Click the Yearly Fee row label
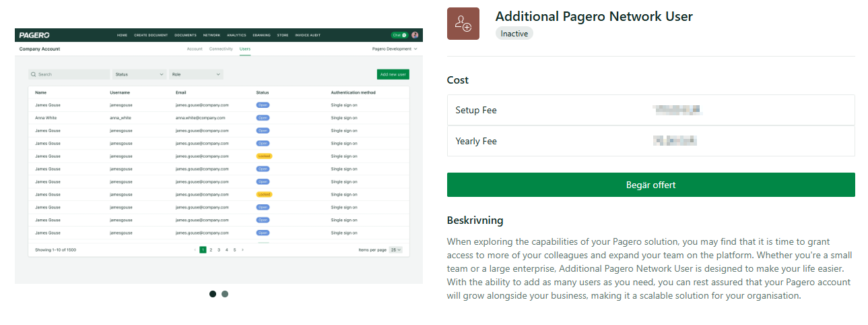868x325 pixels. [477, 141]
